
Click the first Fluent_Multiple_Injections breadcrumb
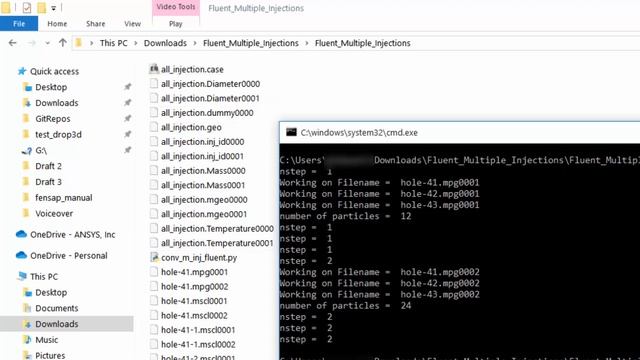click(251, 43)
